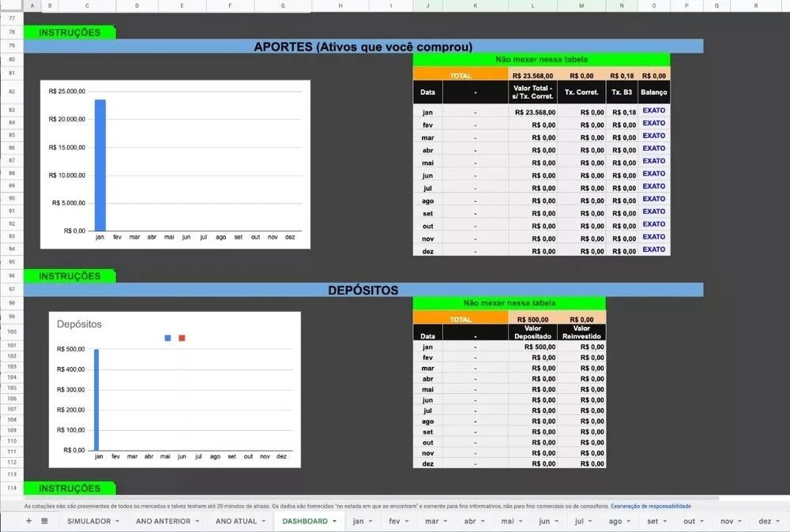This screenshot has height=532, width=790.
Task: Click the Valor Total s/ Tx. Corret. header
Action: click(532, 92)
